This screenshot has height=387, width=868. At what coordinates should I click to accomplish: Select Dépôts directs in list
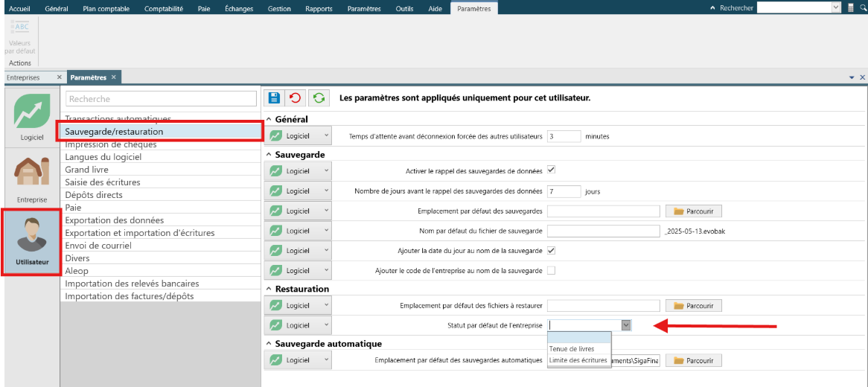[160, 195]
